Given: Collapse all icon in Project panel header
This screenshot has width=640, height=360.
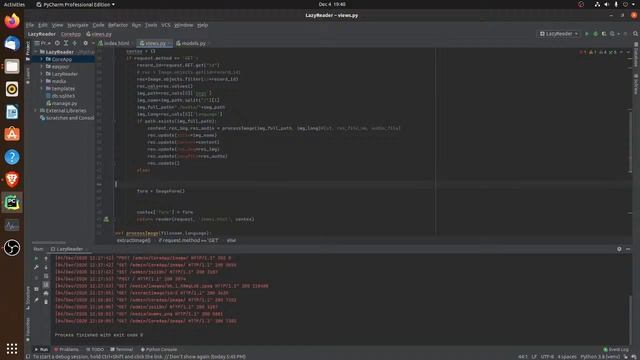Looking at the screenshot, I should (x=75, y=43).
